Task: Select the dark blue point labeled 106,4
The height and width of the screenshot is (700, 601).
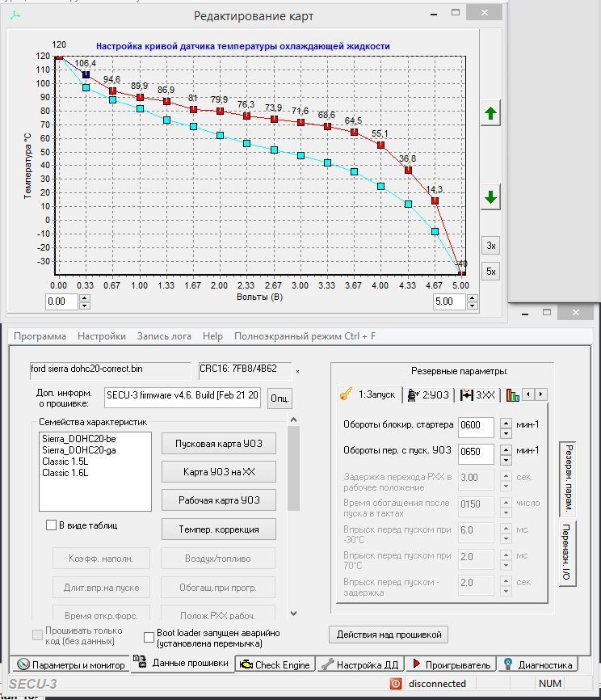Action: pyautogui.click(x=86, y=74)
